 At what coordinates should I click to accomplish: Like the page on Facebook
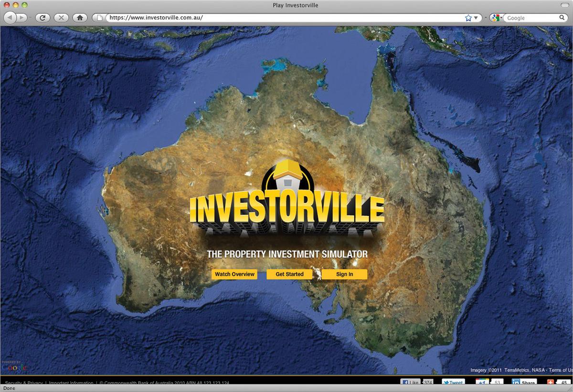click(x=411, y=382)
